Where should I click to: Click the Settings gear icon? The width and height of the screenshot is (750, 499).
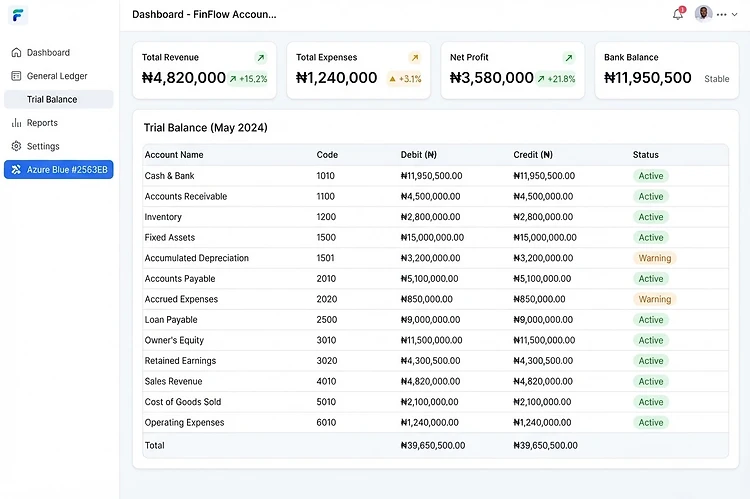click(x=16, y=146)
